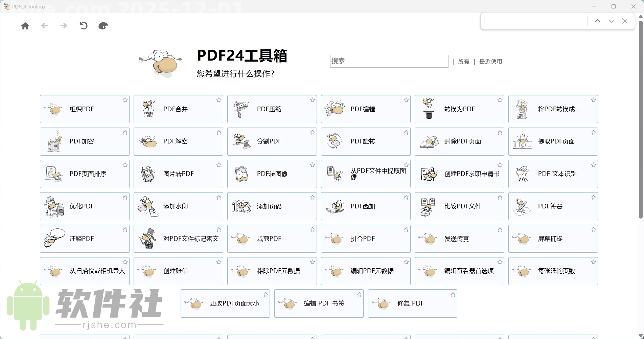Click the home navigation button
This screenshot has width=644, height=339.
click(25, 26)
